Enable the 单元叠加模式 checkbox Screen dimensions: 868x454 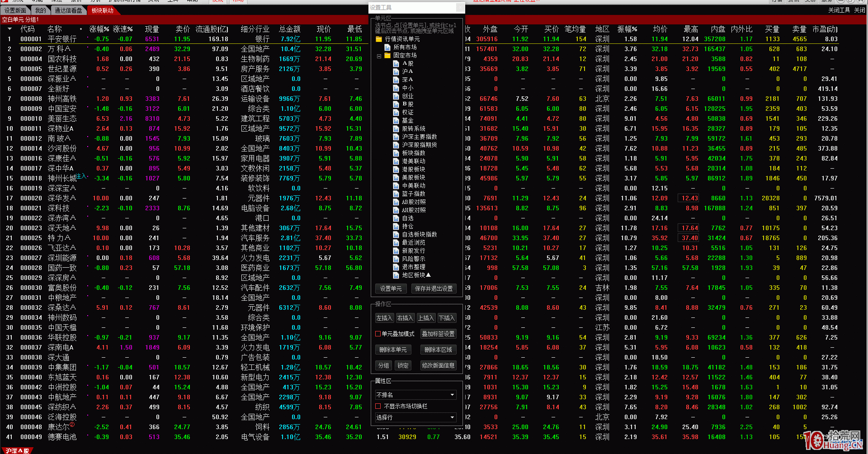(378, 334)
